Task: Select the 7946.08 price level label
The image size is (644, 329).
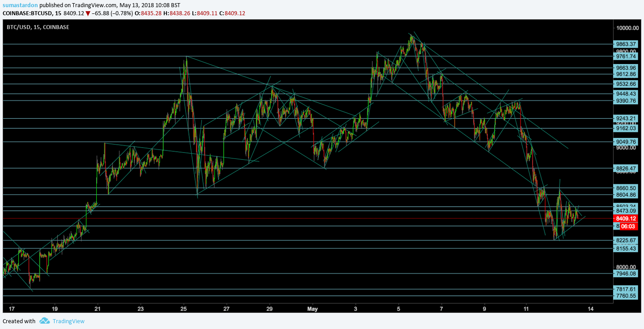Action: click(626, 273)
